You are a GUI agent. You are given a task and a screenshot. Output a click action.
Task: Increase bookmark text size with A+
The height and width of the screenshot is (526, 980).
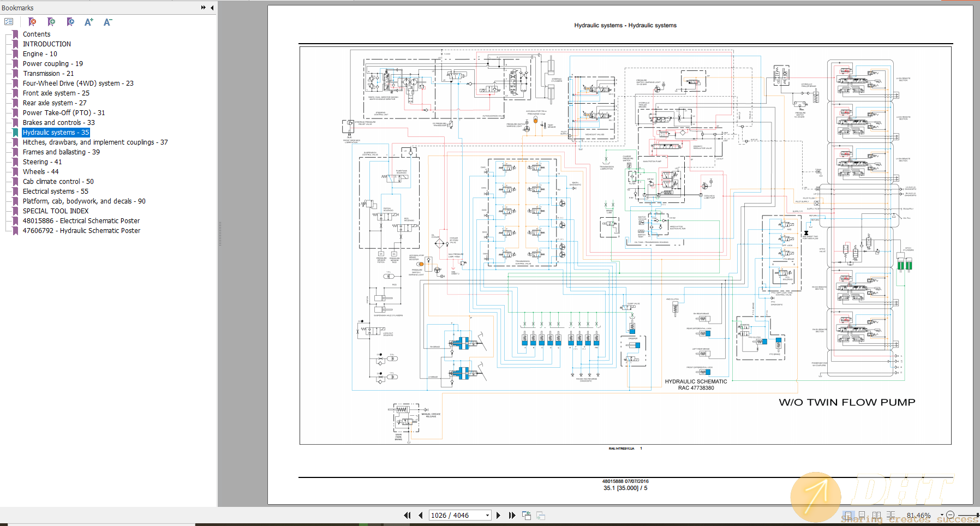[88, 22]
